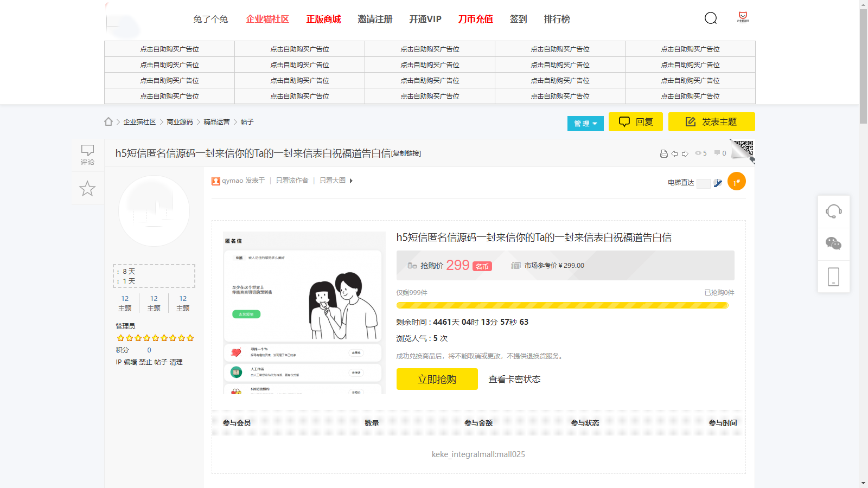This screenshot has width=868, height=488.
Task: Expand the arrow next to 只看大图
Action: (350, 181)
